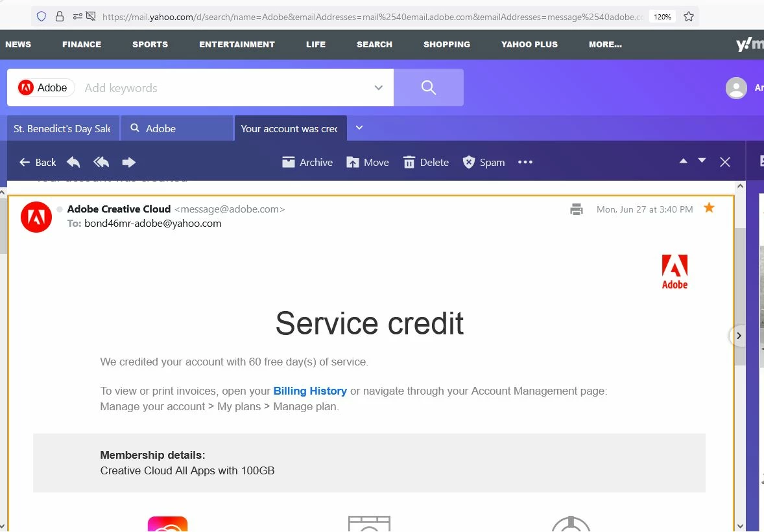764x532 pixels.
Task: Click the message pane scrollbar down arrow
Action: pos(740,526)
